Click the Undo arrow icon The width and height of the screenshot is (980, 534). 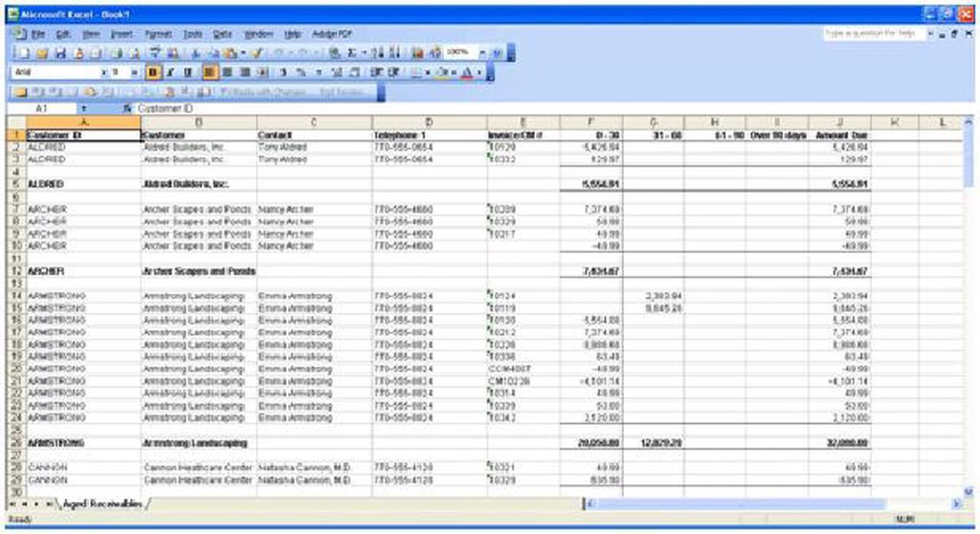tap(279, 53)
